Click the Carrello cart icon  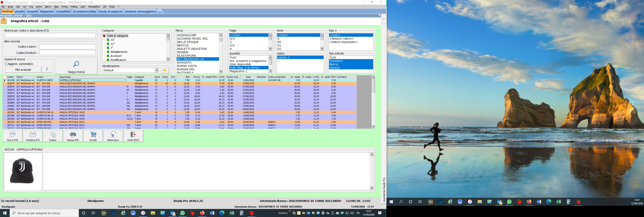[93, 136]
